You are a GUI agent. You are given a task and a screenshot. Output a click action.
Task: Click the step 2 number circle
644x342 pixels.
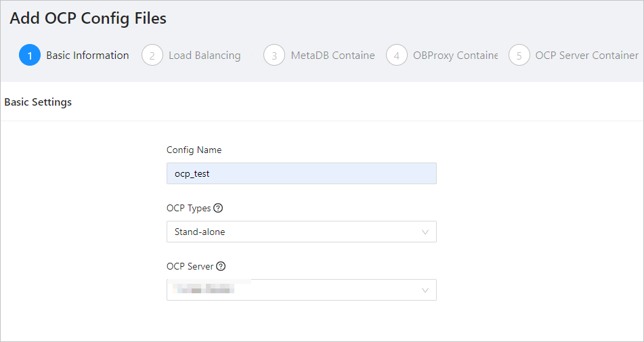pyautogui.click(x=152, y=56)
